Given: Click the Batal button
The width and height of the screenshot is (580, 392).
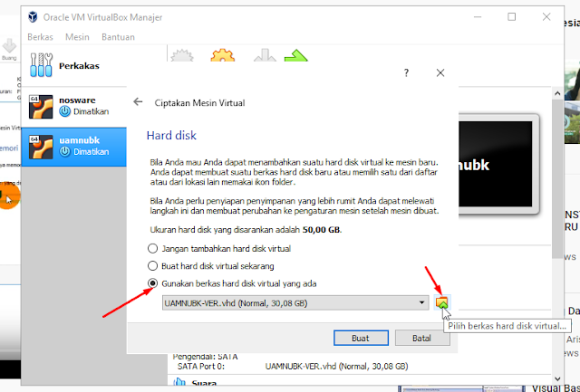Looking at the screenshot, I should click(x=422, y=338).
